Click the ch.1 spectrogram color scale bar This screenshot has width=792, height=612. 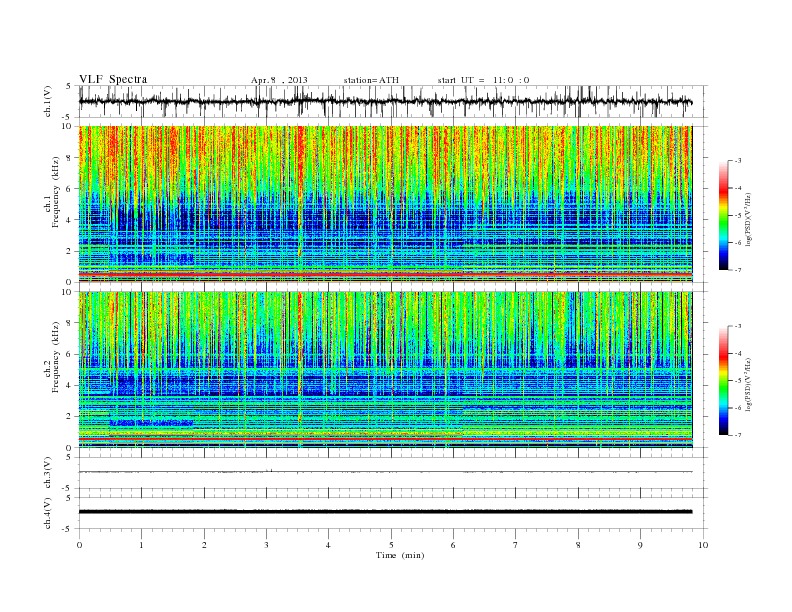click(723, 215)
